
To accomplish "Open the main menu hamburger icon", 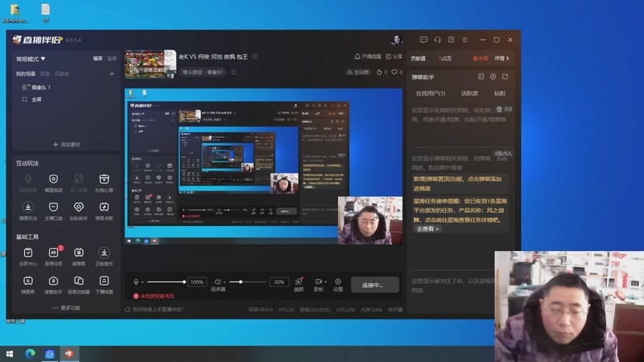I will point(465,39).
